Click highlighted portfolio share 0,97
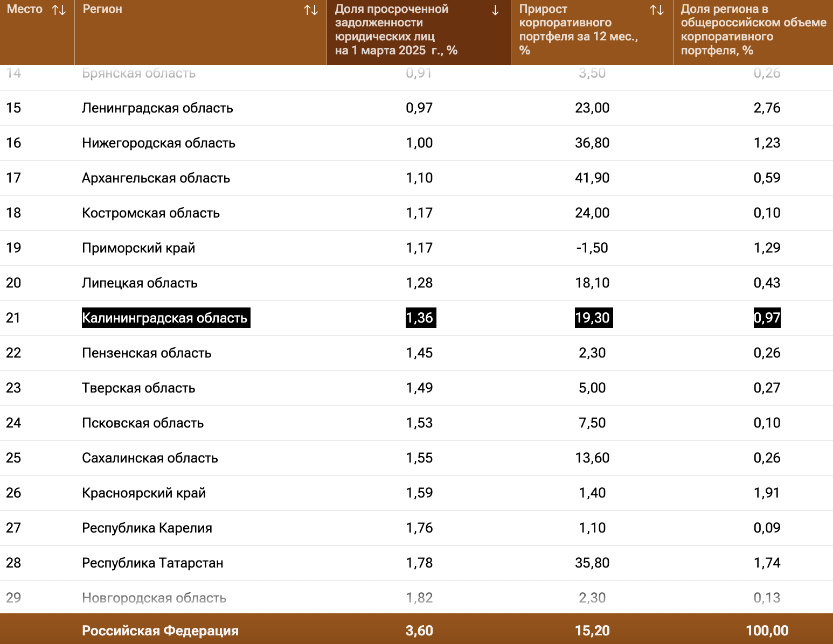Screen dimensions: 833x644 (767, 318)
